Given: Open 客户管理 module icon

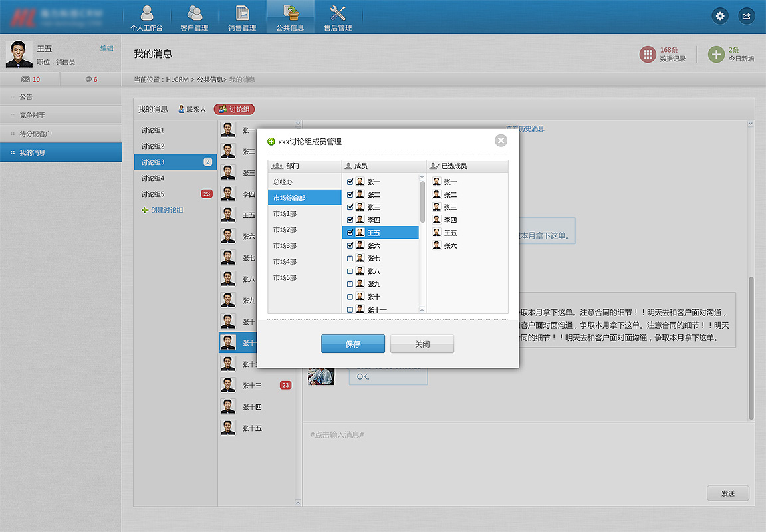Looking at the screenshot, I should tap(194, 17).
